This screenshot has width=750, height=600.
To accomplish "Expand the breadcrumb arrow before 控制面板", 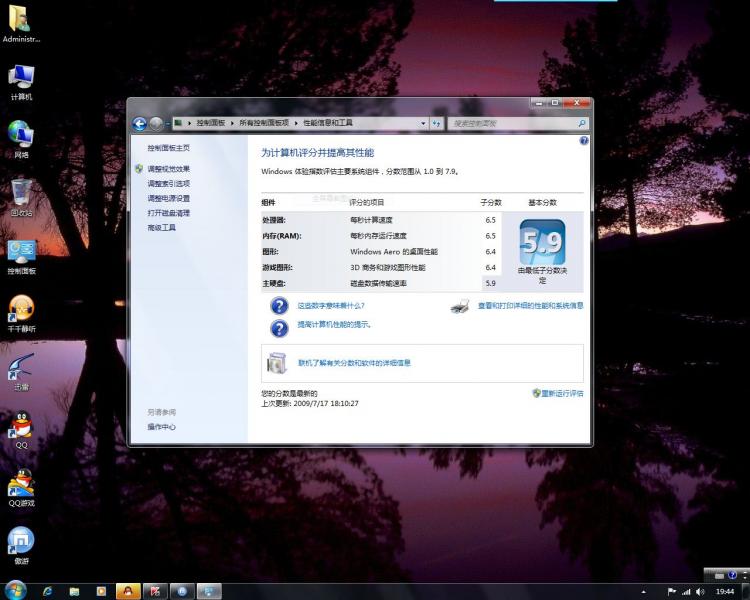I will (x=189, y=123).
